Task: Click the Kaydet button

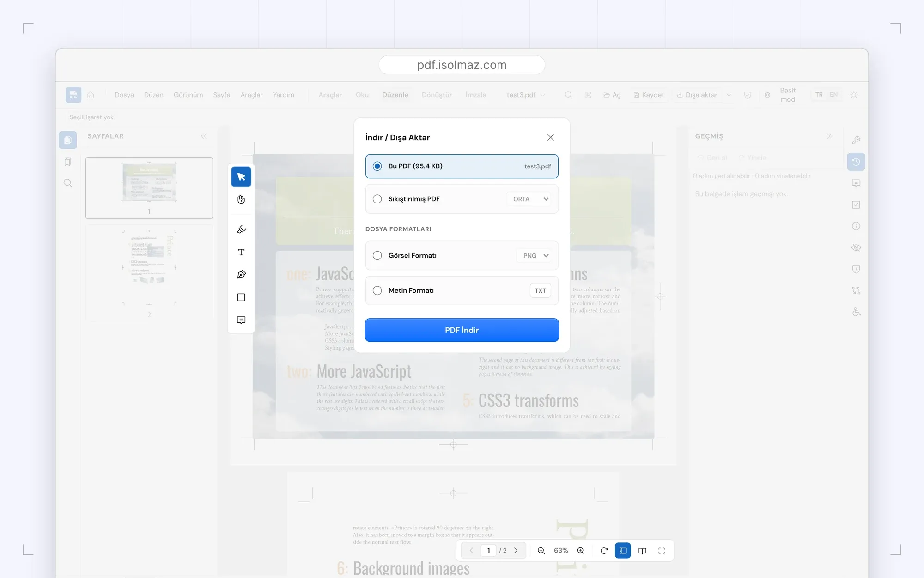Action: click(x=649, y=95)
